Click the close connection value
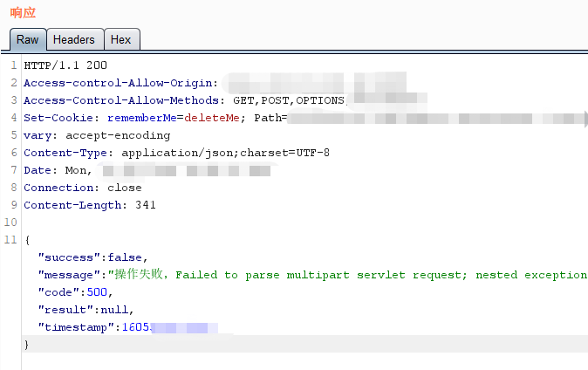The image size is (588, 370). point(125,188)
